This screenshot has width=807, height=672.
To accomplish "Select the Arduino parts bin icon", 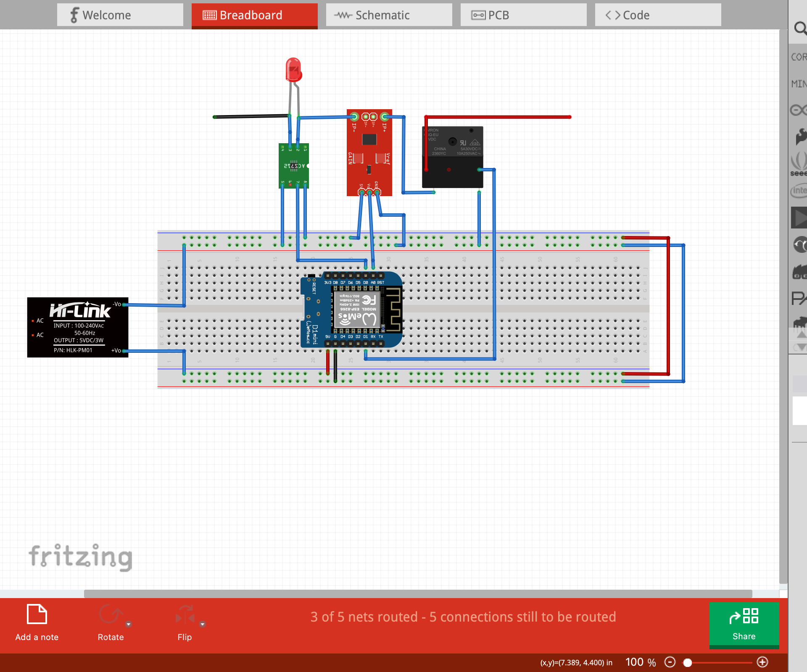I will coord(799,110).
